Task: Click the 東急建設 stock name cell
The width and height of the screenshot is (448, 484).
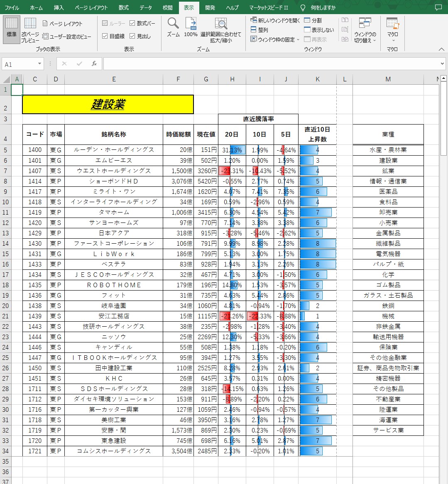Action: pyautogui.click(x=114, y=441)
